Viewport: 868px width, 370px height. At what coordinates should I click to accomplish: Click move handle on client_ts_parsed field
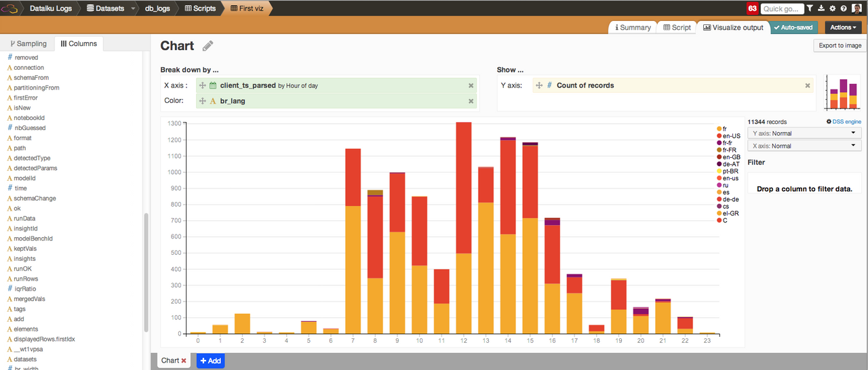[203, 85]
